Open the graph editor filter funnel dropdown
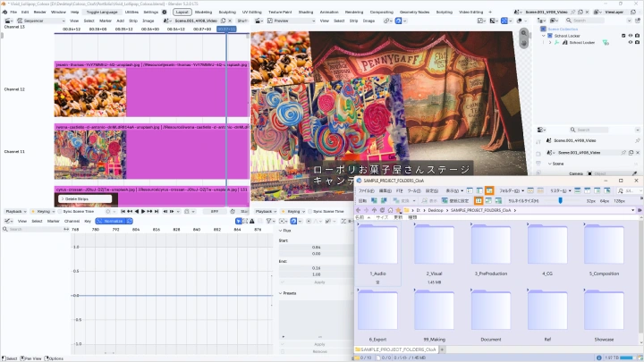644x362 pixels. coord(269,221)
